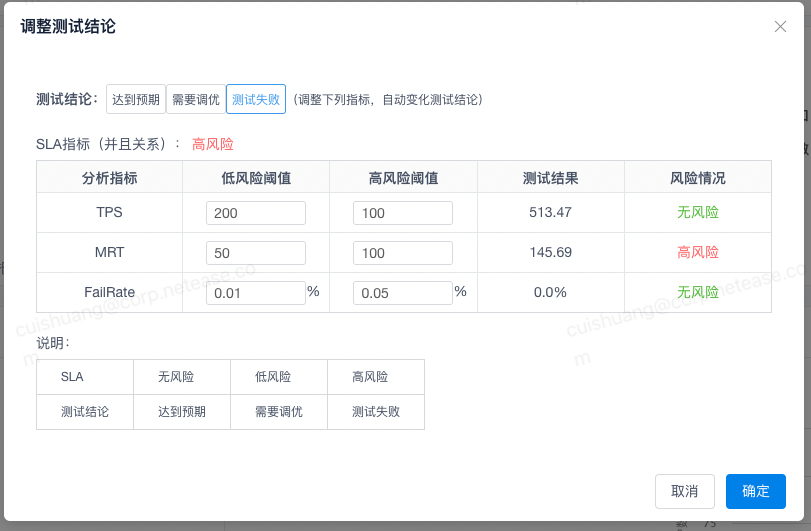This screenshot has height=531, width=811.
Task: Edit the FailRate low risk threshold field
Action: click(255, 293)
